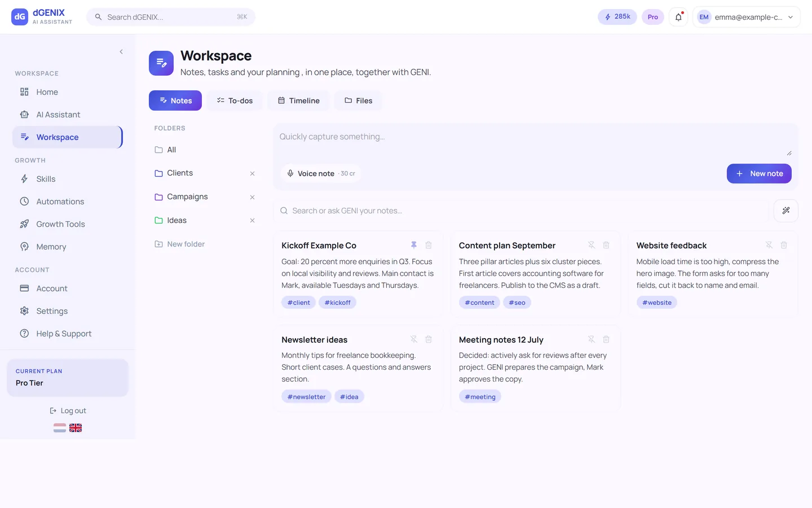Screen dimensions: 812x508
Task: Open Growth Tools
Action: (68, 224)
